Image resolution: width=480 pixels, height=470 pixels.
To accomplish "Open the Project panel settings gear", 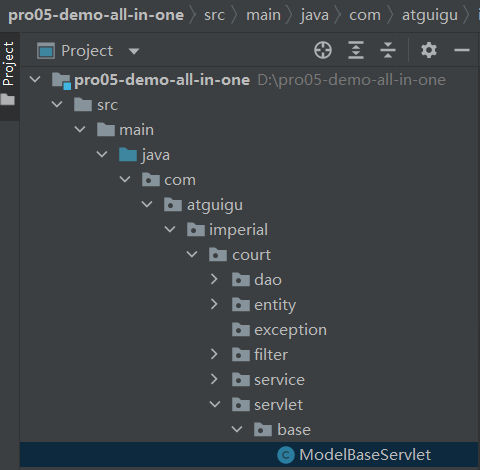I will click(x=429, y=50).
